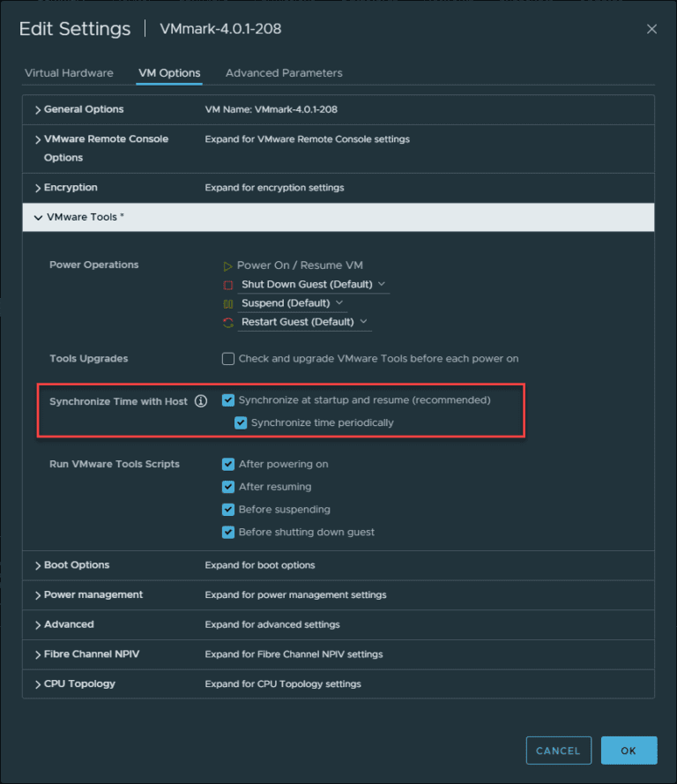Click the Restart Guest circular arrow icon
677x784 pixels.
[227, 322]
